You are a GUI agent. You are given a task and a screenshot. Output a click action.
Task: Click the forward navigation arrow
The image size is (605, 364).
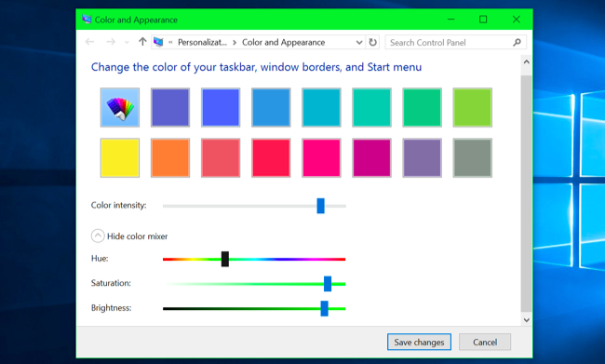111,42
